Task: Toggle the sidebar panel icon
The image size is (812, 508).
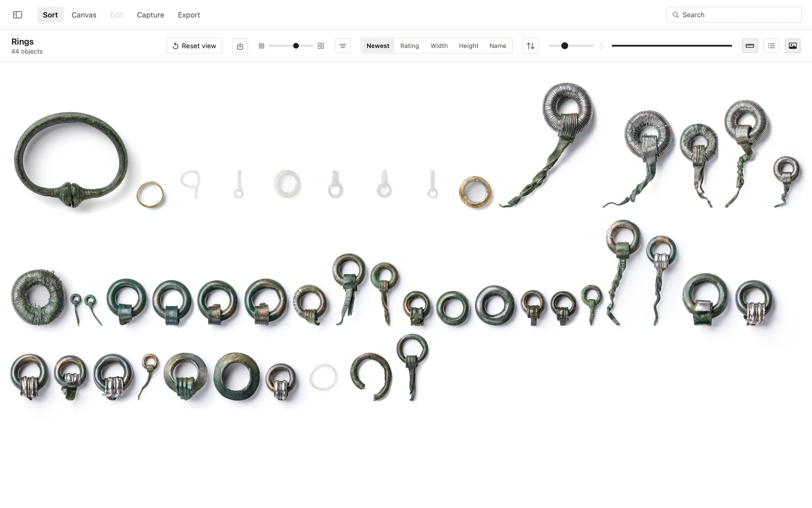Action: pos(17,15)
